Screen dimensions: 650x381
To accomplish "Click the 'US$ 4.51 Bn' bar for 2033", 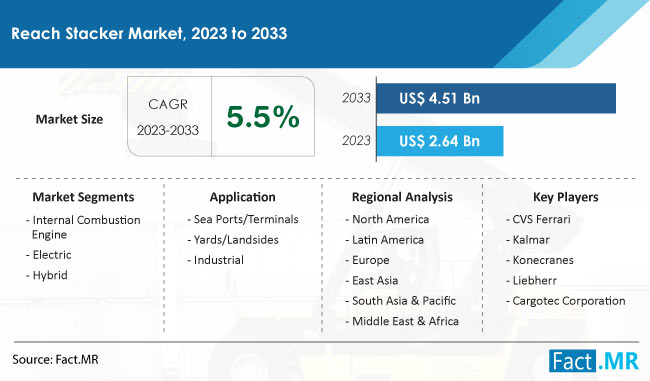I will pos(496,98).
